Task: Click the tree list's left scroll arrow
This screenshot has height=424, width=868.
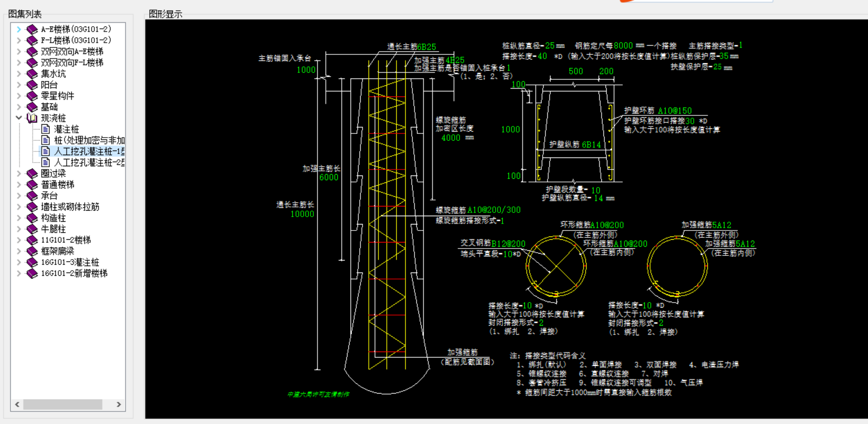Action: tap(17, 404)
